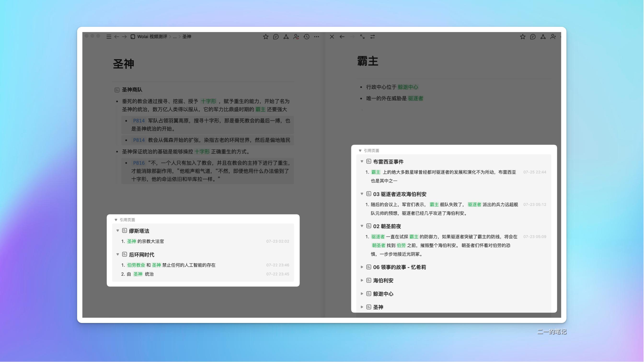
Task: Click the P816 block reference link
Action: pyautogui.click(x=138, y=163)
